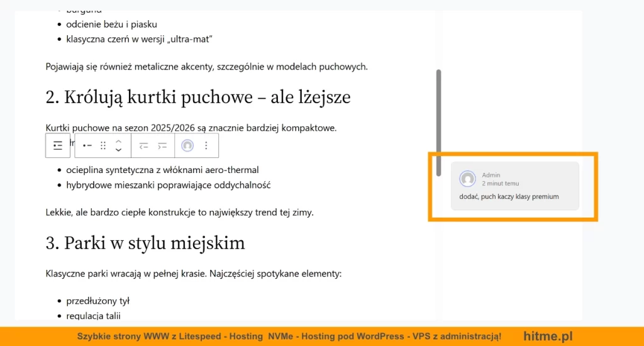Image resolution: width=644 pixels, height=346 pixels.
Task: Indent the list item
Action: point(162,145)
